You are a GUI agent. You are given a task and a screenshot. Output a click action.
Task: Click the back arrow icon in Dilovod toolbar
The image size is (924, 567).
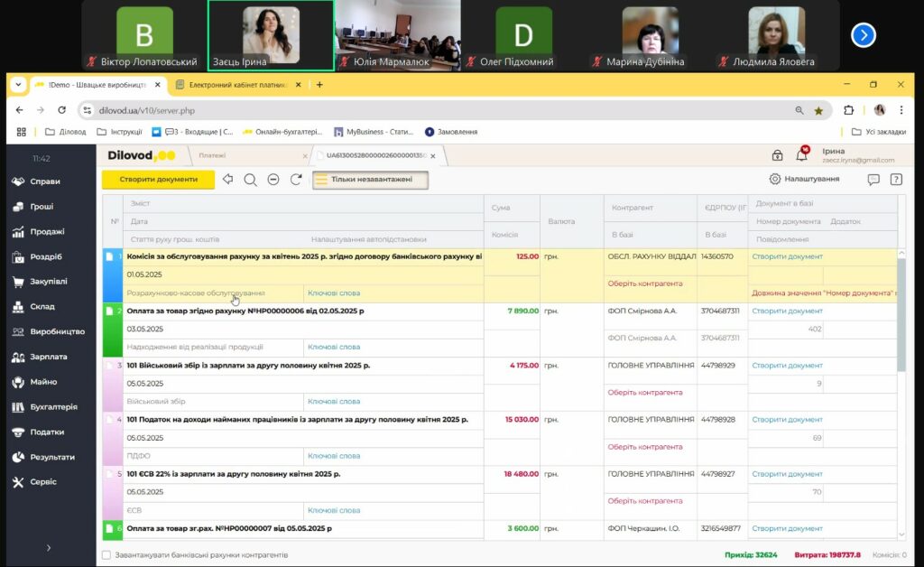click(227, 179)
